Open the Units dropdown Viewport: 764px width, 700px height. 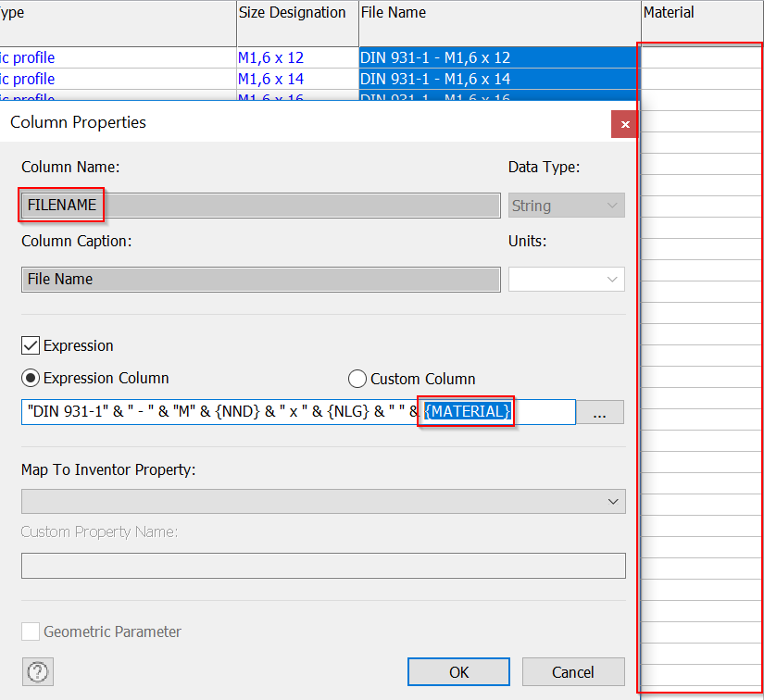click(x=566, y=277)
